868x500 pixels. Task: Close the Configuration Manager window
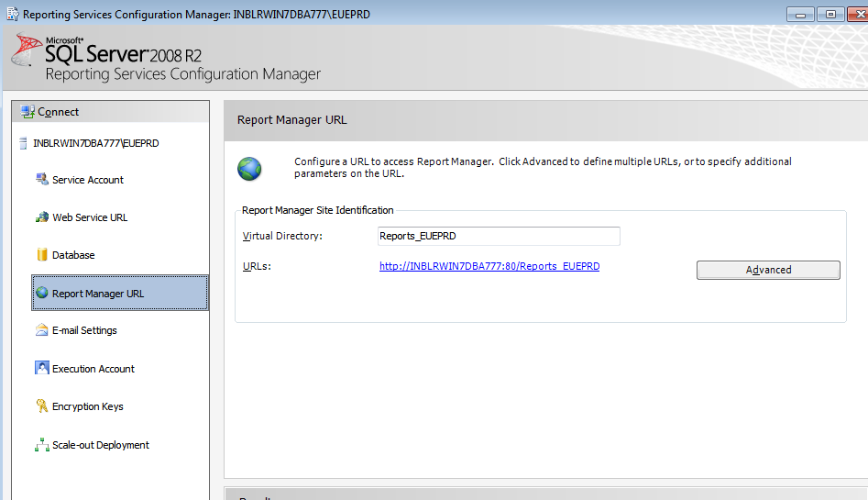coord(858,15)
